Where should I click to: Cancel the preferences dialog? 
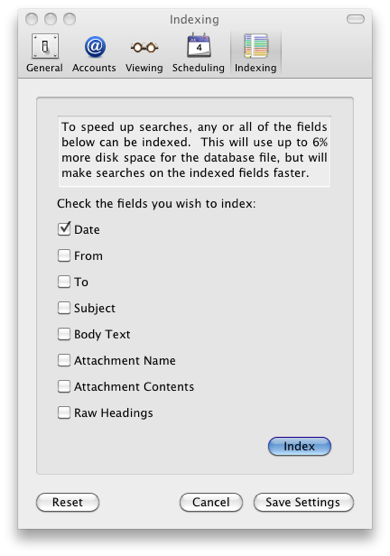tap(211, 502)
